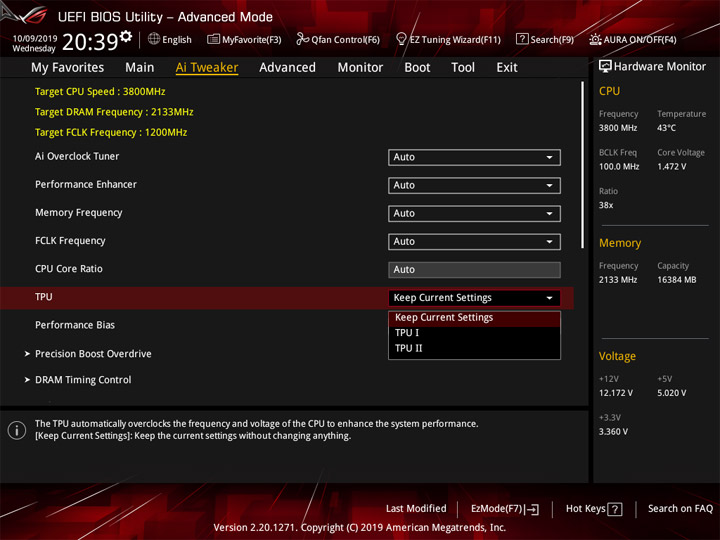Switch to EzMode(F7)
This screenshot has height=540, width=720.
click(505, 509)
